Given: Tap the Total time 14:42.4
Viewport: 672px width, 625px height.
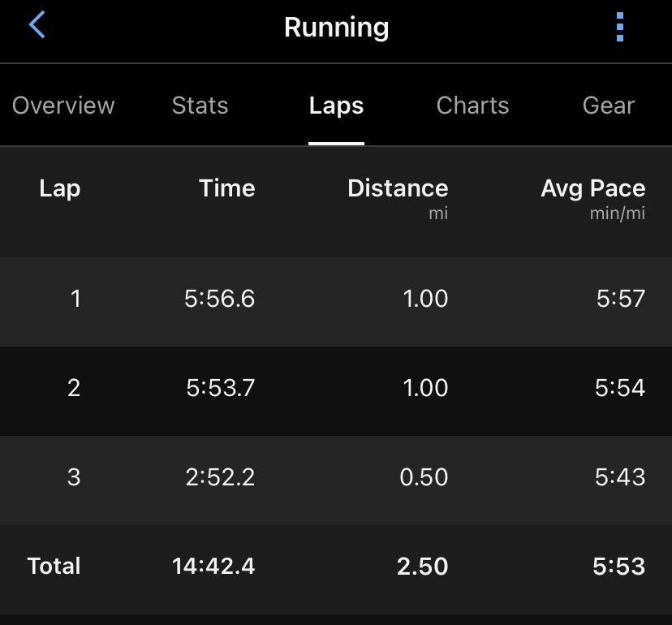Looking at the screenshot, I should 213,566.
